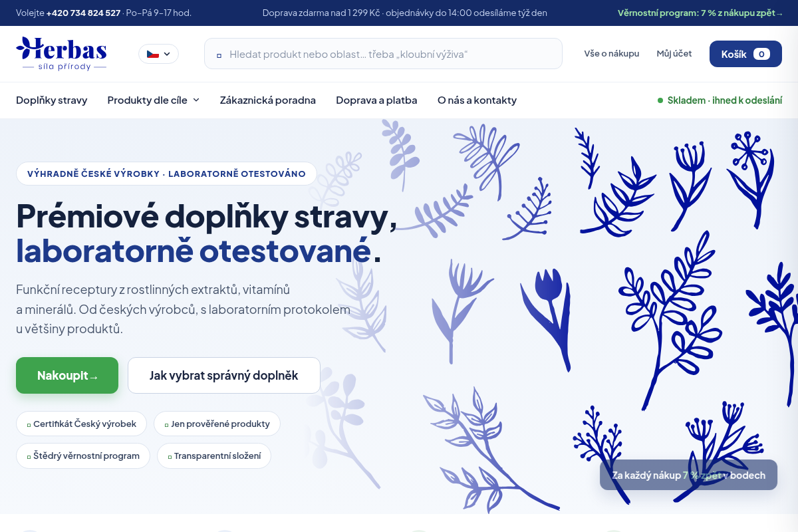Screen dimensions: 798x532
Task: Click the Herbas logo
Action: (x=61, y=53)
